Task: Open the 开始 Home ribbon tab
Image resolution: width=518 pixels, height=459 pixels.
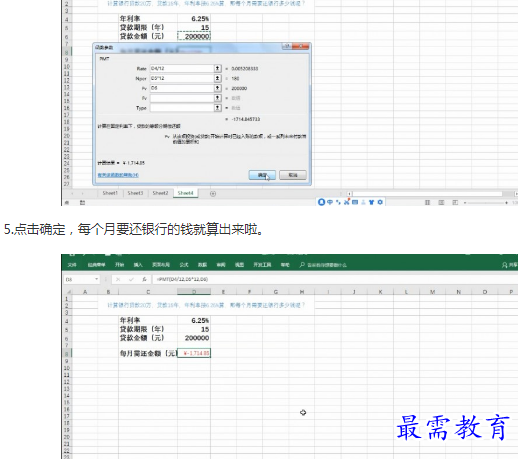Action: pos(119,265)
